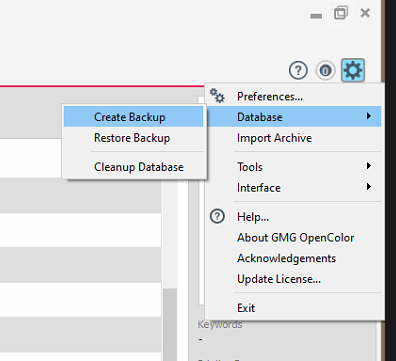Expand the Interface submenu arrow
This screenshot has width=396, height=361.
pos(368,186)
